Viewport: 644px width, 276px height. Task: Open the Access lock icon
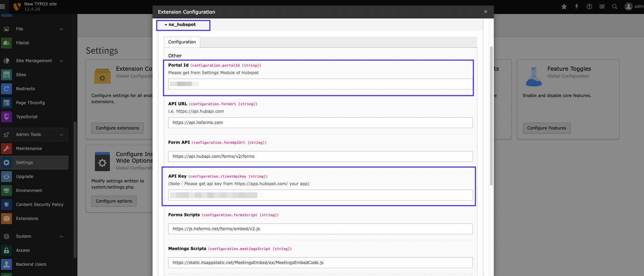[6, 250]
